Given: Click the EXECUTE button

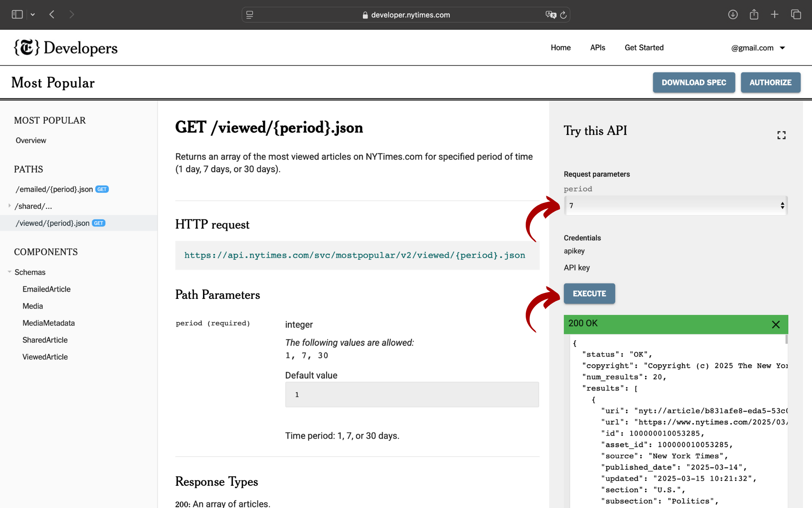Looking at the screenshot, I should pyautogui.click(x=589, y=294).
